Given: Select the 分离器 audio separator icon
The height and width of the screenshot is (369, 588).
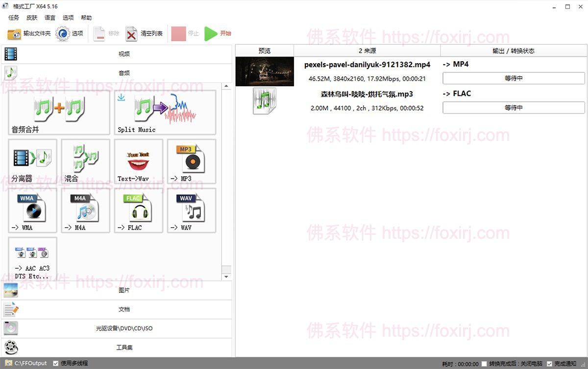Looking at the screenshot, I should (x=32, y=161).
